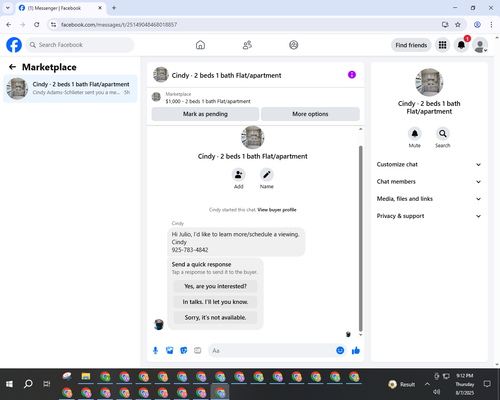Viewport: 500px width, 400px height.
Task: Record a voice clip with the microphone icon
Action: coord(155,350)
